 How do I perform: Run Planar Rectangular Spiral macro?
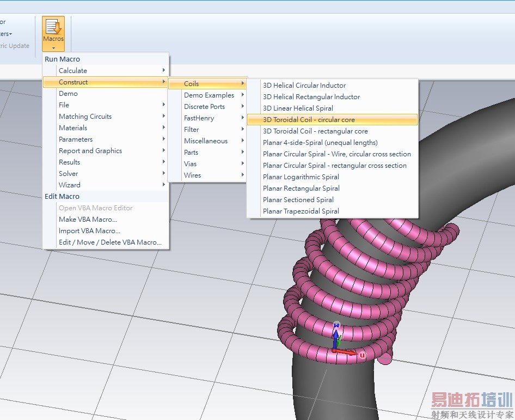click(x=333, y=188)
